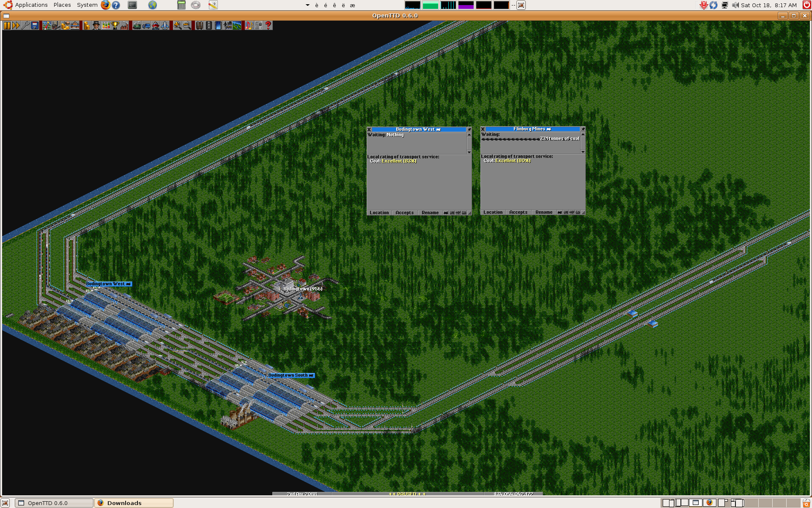Click the Budingtown South station sign on map
The image size is (812, 508).
tap(291, 375)
